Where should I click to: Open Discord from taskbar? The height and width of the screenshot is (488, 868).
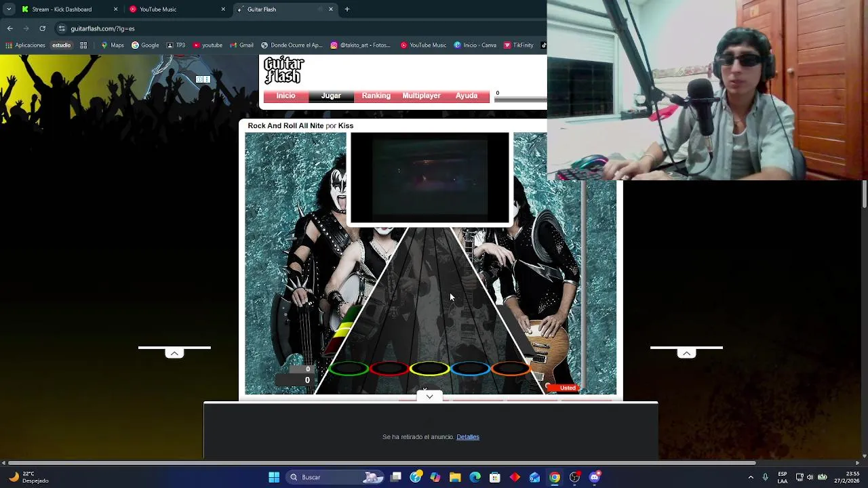pos(595,477)
